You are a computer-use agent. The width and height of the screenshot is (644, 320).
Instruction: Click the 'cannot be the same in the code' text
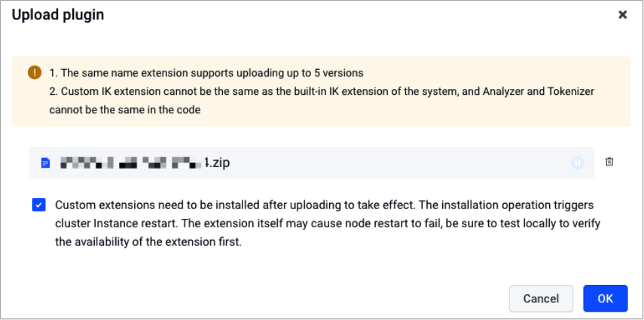pos(125,110)
